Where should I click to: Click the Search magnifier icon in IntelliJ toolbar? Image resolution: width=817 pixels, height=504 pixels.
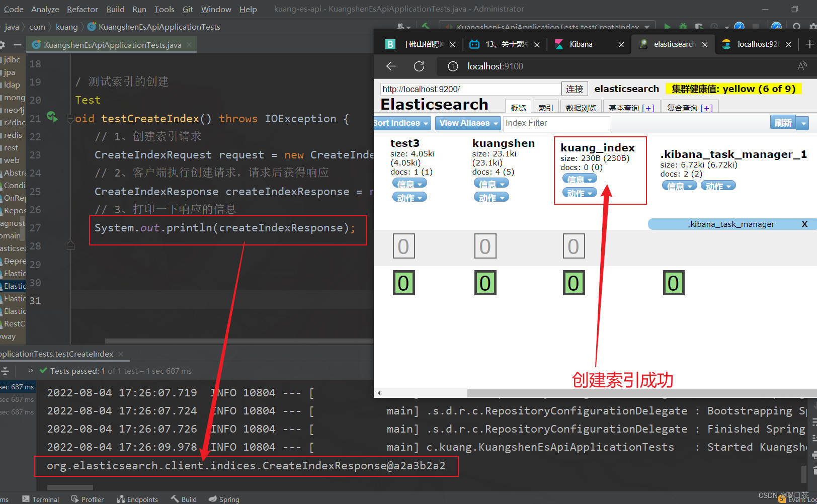[x=797, y=27]
